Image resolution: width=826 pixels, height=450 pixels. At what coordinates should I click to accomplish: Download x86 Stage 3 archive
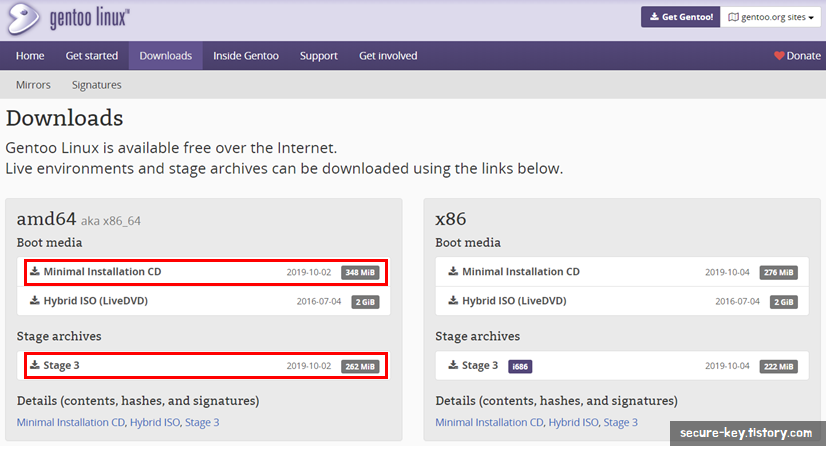pos(622,366)
